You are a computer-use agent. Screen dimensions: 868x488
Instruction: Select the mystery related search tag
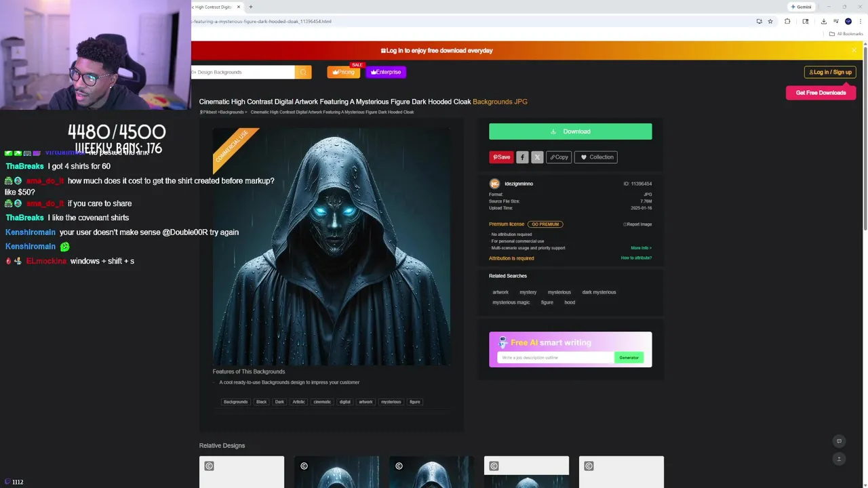click(x=528, y=292)
